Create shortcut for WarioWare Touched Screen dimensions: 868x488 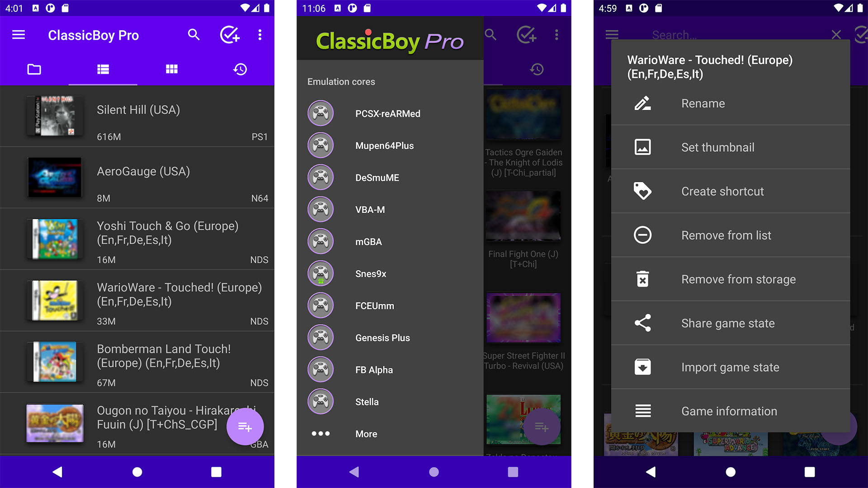pos(723,191)
